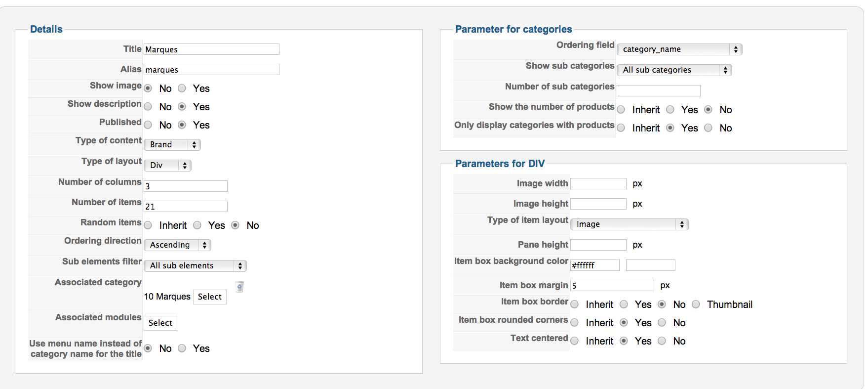Image resolution: width=868 pixels, height=389 pixels.
Task: Set Show the number of products to Yes
Action: (x=671, y=110)
